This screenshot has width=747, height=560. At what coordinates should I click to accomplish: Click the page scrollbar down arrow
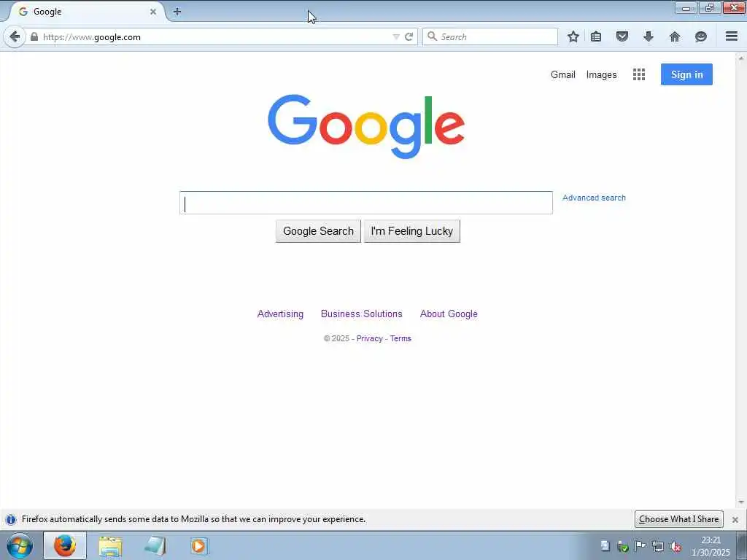point(741,502)
